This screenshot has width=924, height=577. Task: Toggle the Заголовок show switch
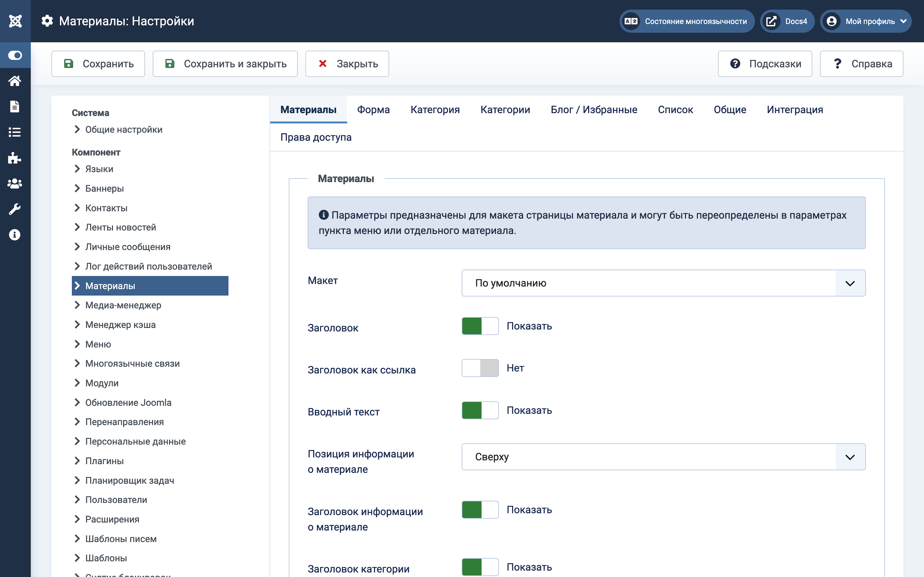tap(480, 326)
